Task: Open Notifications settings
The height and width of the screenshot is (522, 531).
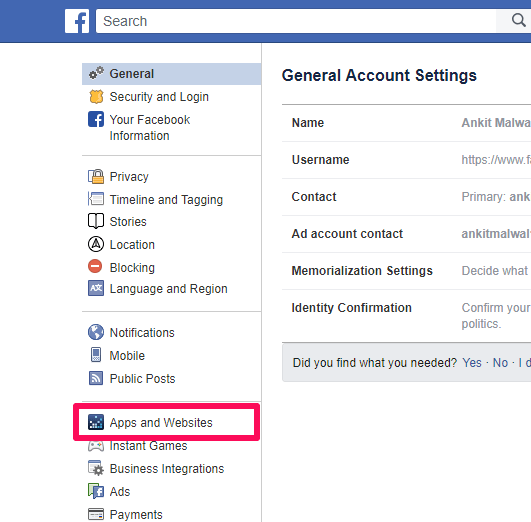Action: (x=142, y=333)
